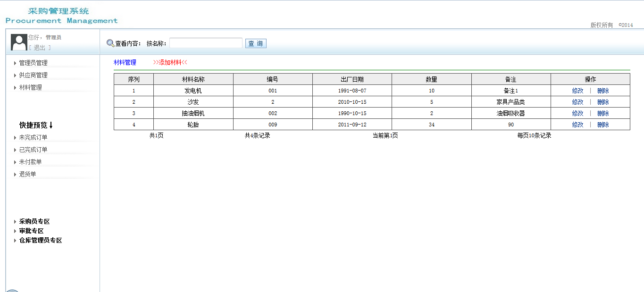This screenshot has width=644, height=292.
Task: Open 采购员专区 section
Action: [34, 222]
